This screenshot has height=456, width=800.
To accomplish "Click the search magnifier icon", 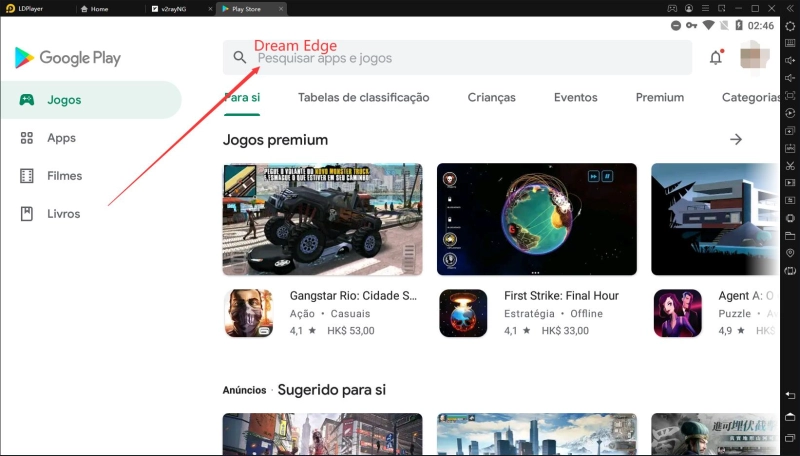I will point(240,58).
